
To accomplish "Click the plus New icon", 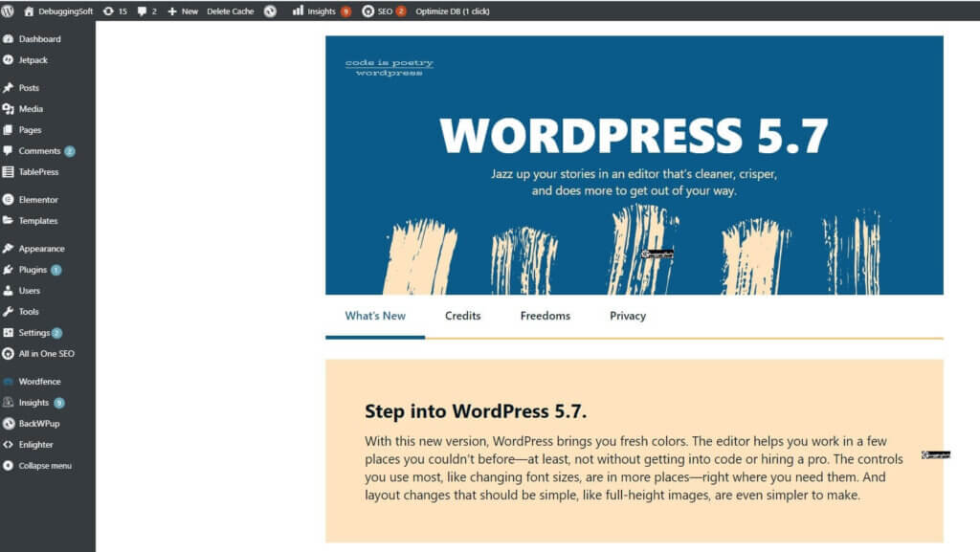I will point(172,11).
